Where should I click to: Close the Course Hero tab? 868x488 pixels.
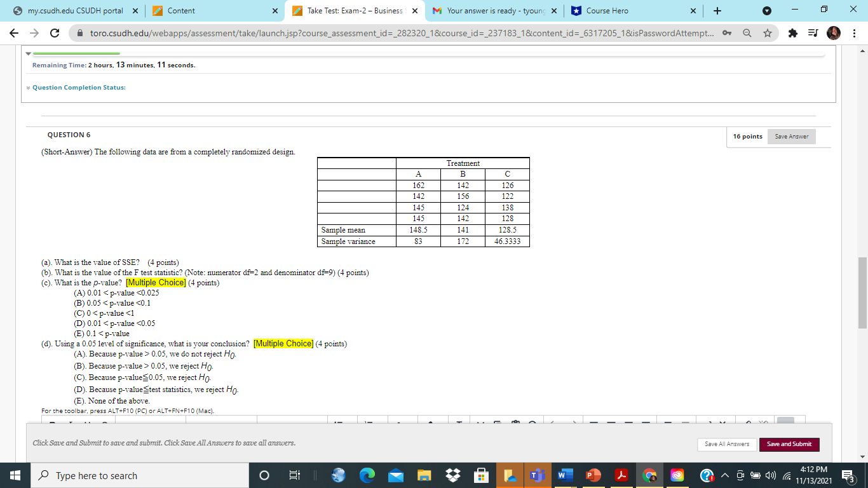click(693, 11)
